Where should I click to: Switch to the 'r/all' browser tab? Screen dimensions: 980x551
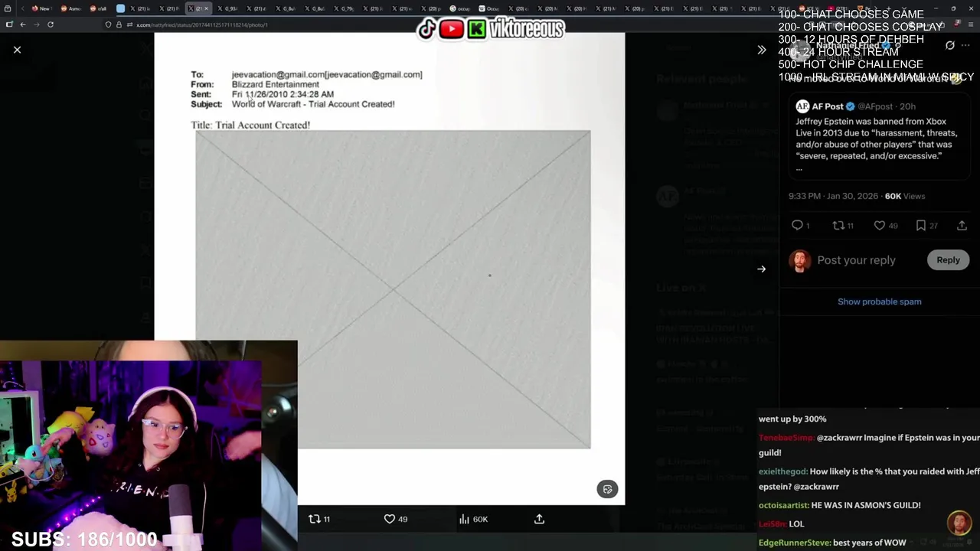[98, 8]
